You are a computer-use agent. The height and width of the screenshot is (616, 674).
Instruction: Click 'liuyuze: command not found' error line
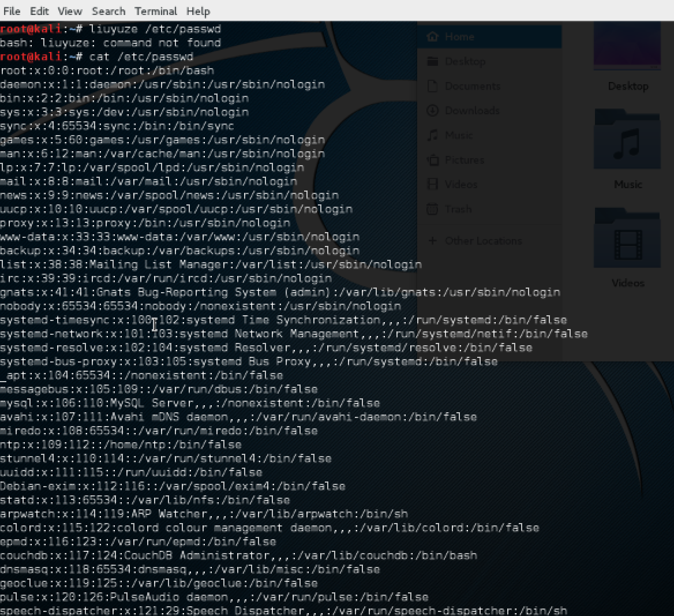coord(110,43)
